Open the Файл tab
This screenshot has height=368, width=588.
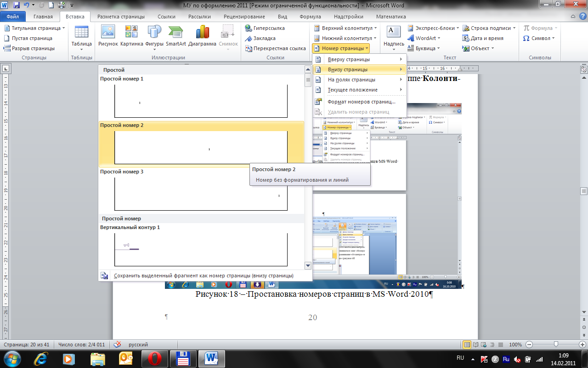(13, 17)
